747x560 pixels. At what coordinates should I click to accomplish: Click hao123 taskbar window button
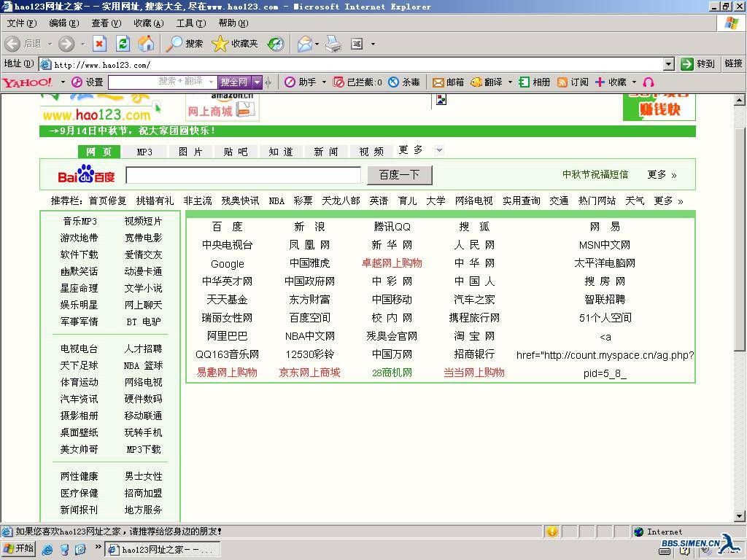(x=163, y=550)
